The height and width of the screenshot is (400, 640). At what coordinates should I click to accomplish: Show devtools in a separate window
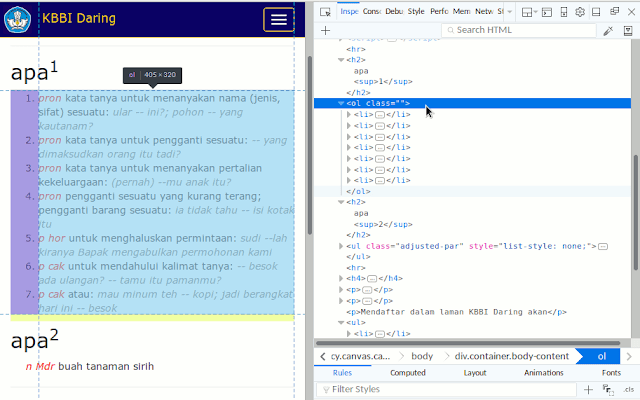pos(614,11)
